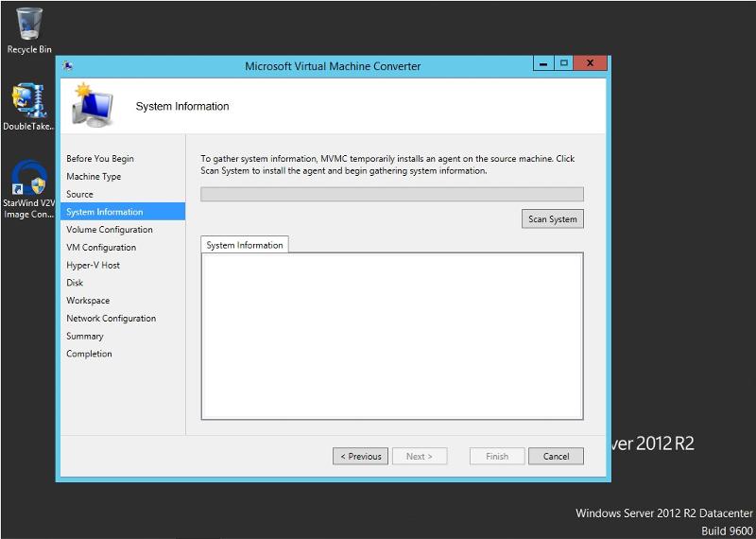
Task: Select the DoubleTake desktop icon
Action: tap(29, 107)
